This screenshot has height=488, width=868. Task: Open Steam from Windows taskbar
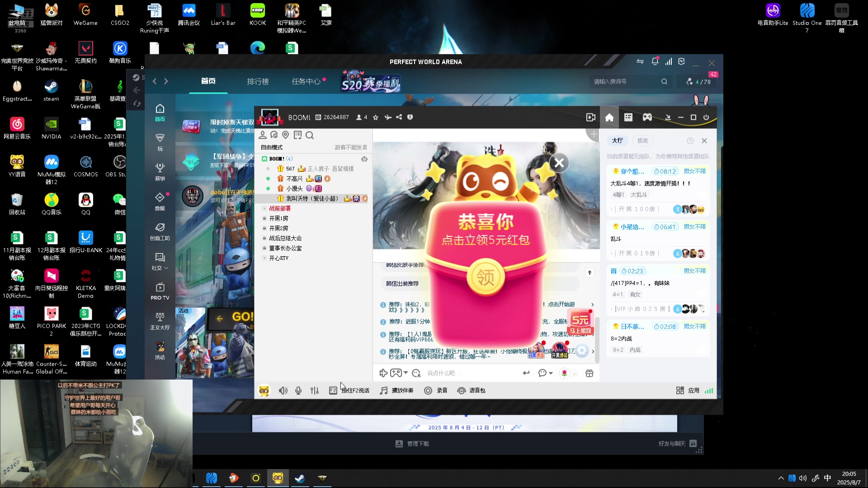pos(300,478)
